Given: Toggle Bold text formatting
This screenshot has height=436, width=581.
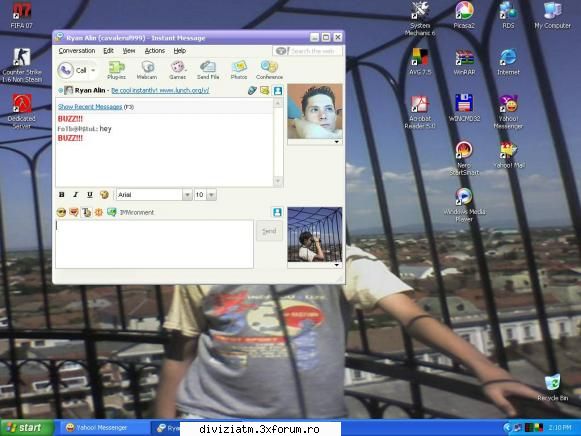Looking at the screenshot, I should 62,194.
